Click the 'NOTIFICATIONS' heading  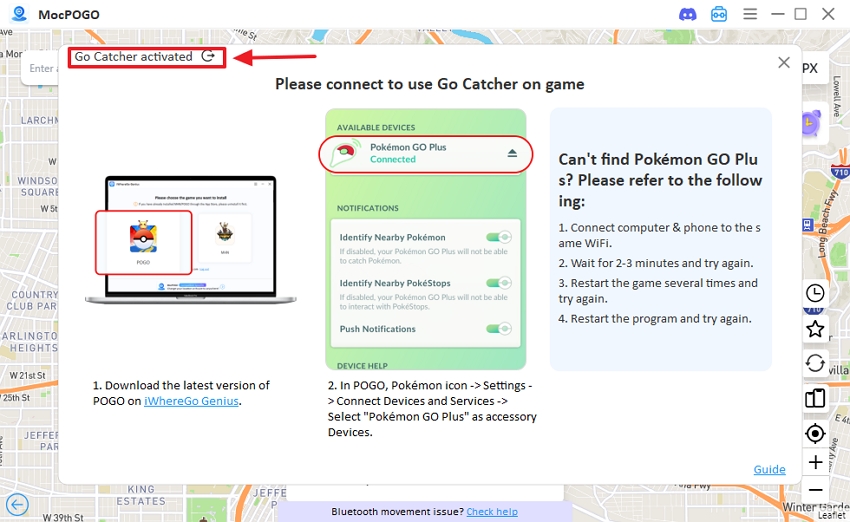click(x=368, y=208)
